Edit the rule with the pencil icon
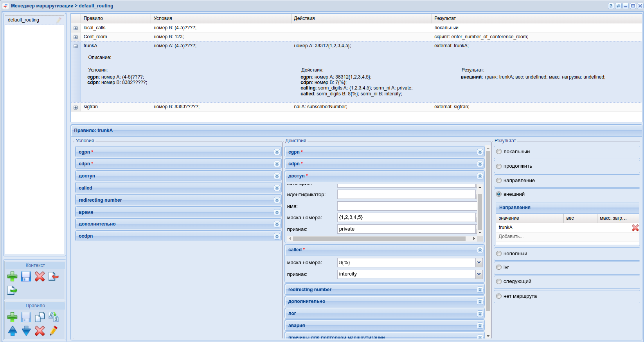The height and width of the screenshot is (342, 644). tap(53, 331)
